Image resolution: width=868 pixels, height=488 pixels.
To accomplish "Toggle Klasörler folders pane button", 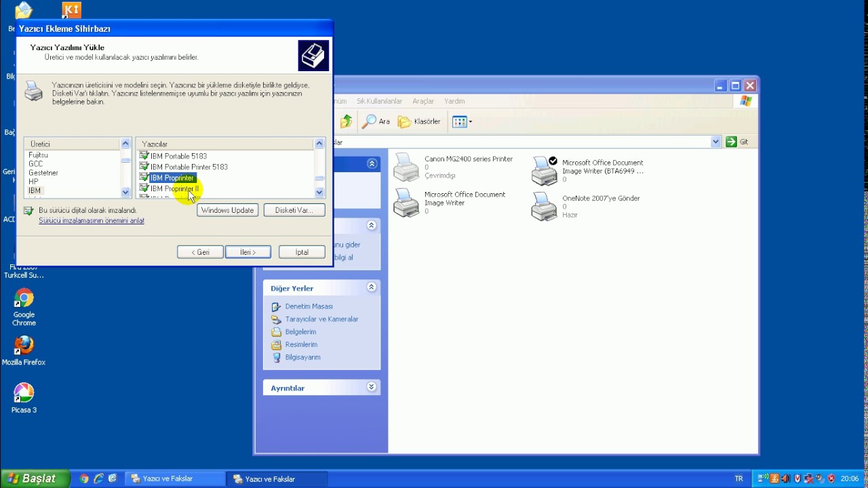I will [x=419, y=121].
